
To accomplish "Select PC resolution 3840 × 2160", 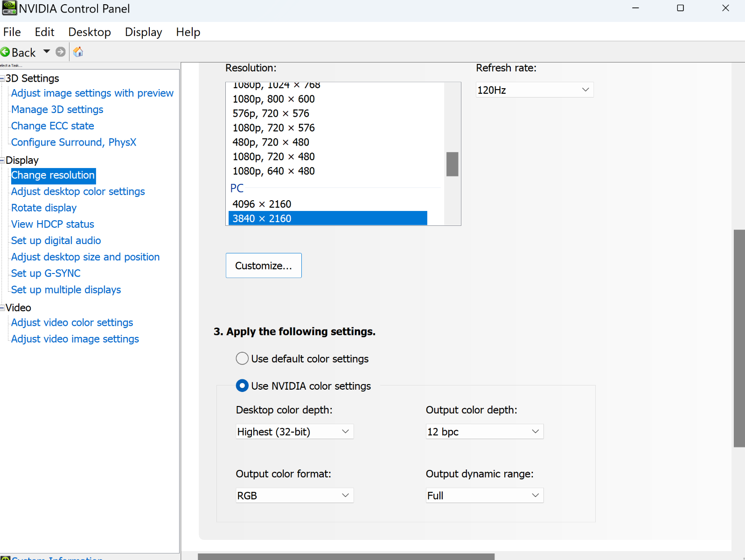I will [327, 218].
